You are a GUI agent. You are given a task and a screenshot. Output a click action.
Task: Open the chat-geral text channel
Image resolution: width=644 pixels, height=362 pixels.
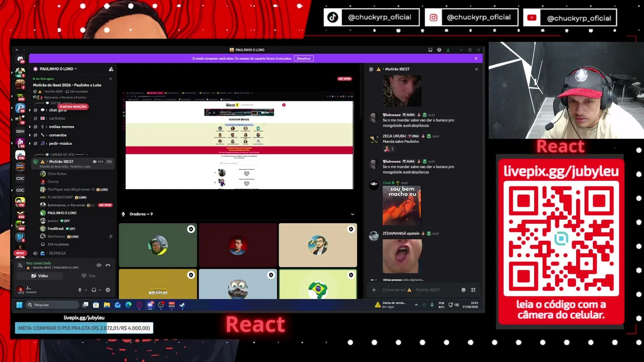[58, 110]
